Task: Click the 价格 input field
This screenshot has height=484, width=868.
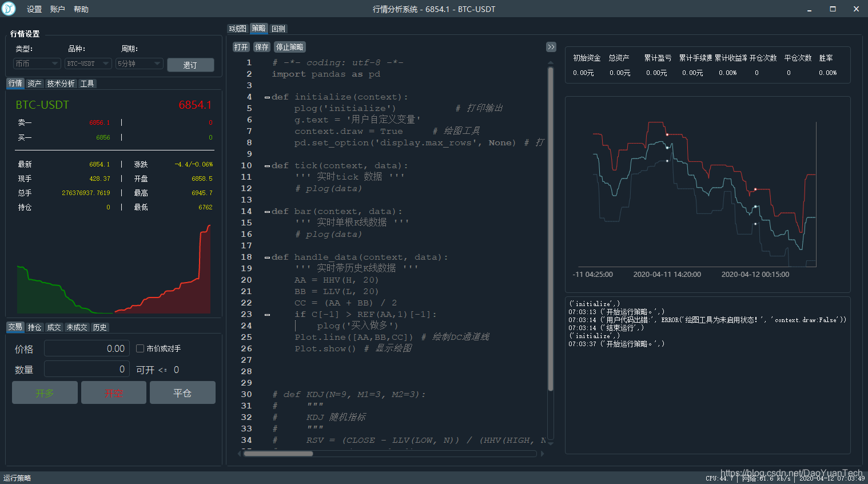Action: click(x=87, y=348)
